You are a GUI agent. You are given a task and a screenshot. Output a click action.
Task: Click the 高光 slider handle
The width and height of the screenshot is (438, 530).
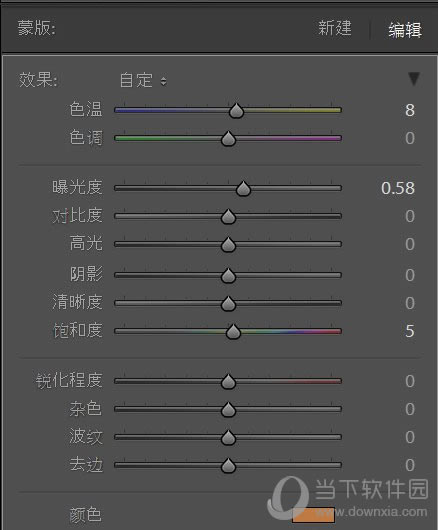coord(228,245)
